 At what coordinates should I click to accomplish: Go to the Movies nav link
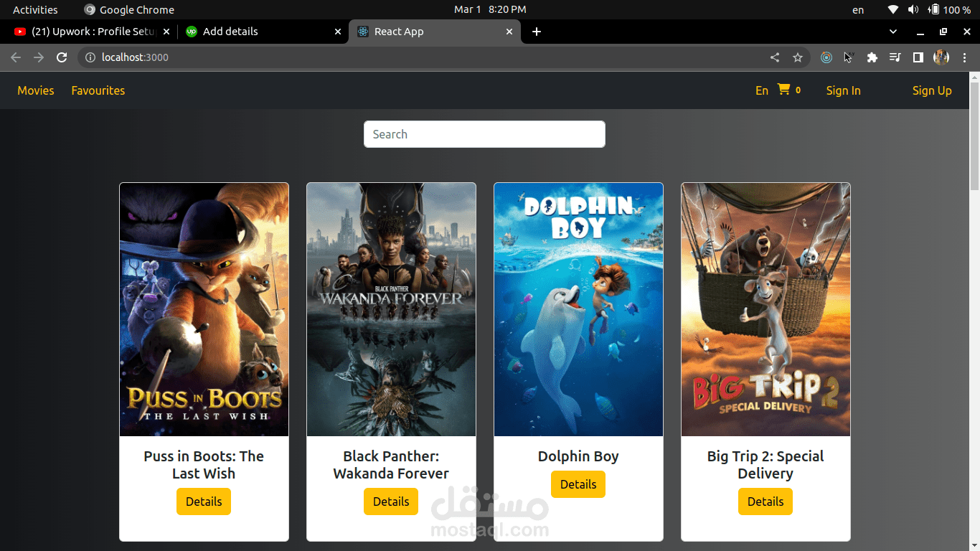click(36, 90)
